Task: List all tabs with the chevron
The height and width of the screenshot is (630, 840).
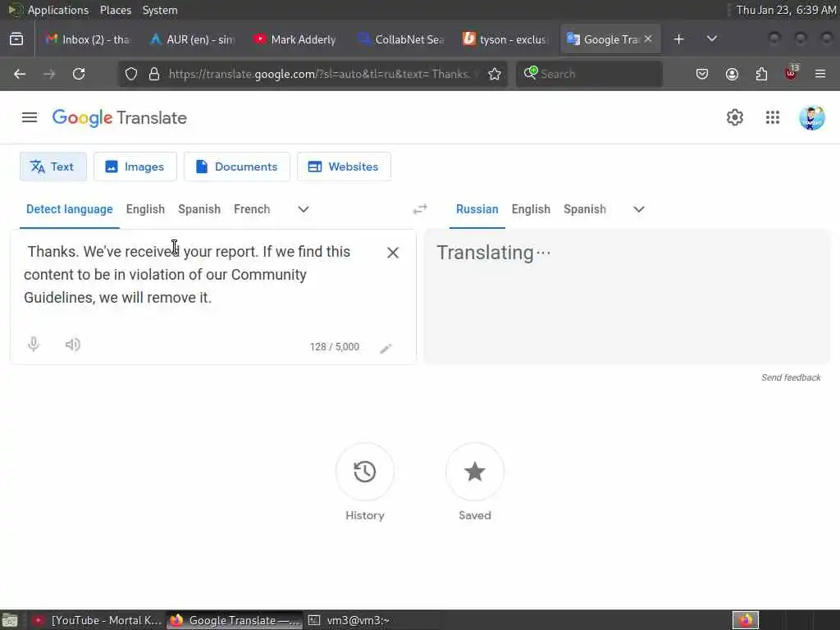Action: (711, 39)
